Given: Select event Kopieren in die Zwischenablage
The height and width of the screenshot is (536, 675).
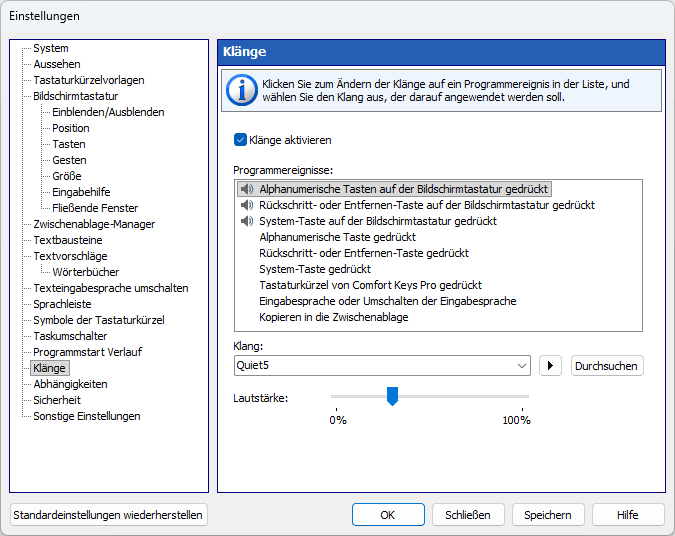Looking at the screenshot, I should 334,317.
